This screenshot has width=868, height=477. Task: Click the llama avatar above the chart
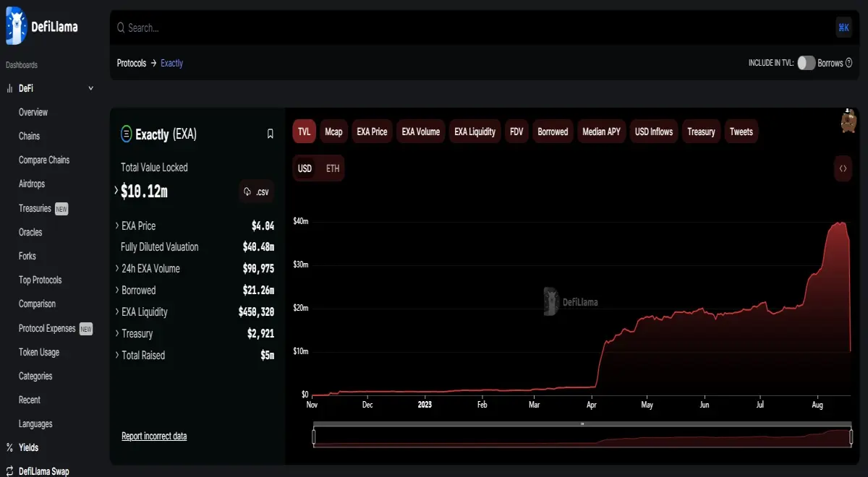(849, 121)
